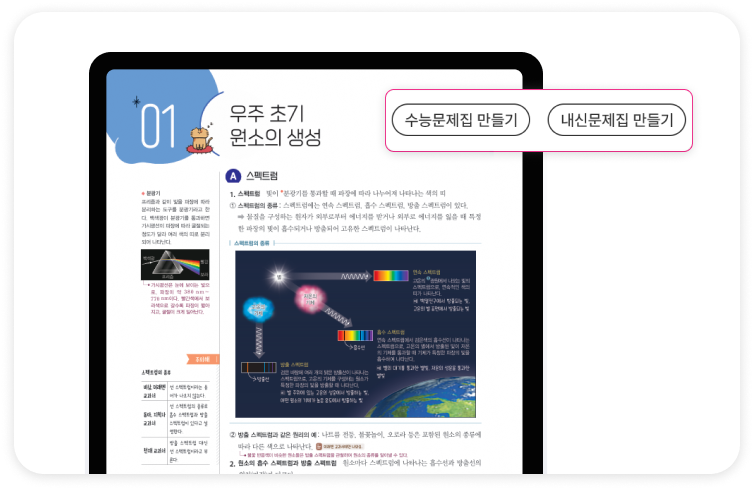Viewport: 754px width, 490px height.
Task: Click the cat mascot icon
Action: click(x=203, y=141)
